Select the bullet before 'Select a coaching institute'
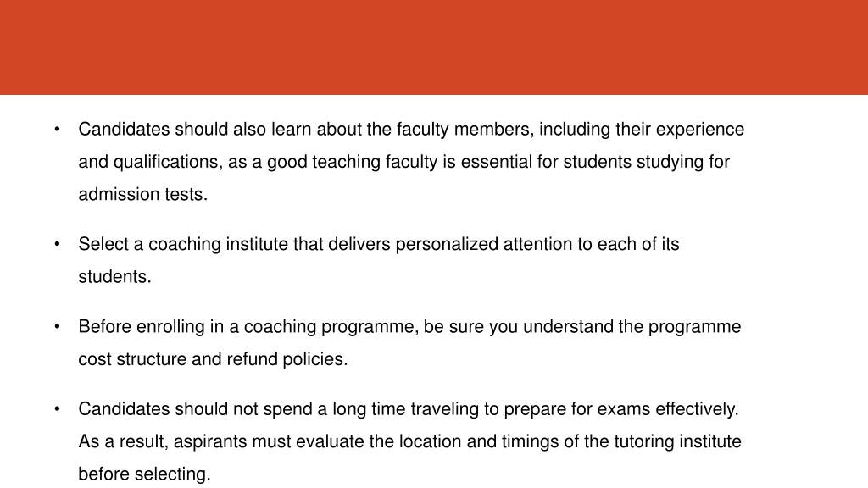Screen dimensions: 868x488 click(x=57, y=244)
